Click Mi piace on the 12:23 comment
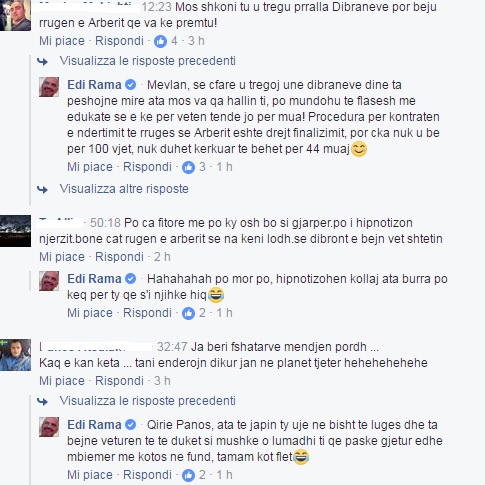The width and height of the screenshot is (485, 485). [x=62, y=41]
